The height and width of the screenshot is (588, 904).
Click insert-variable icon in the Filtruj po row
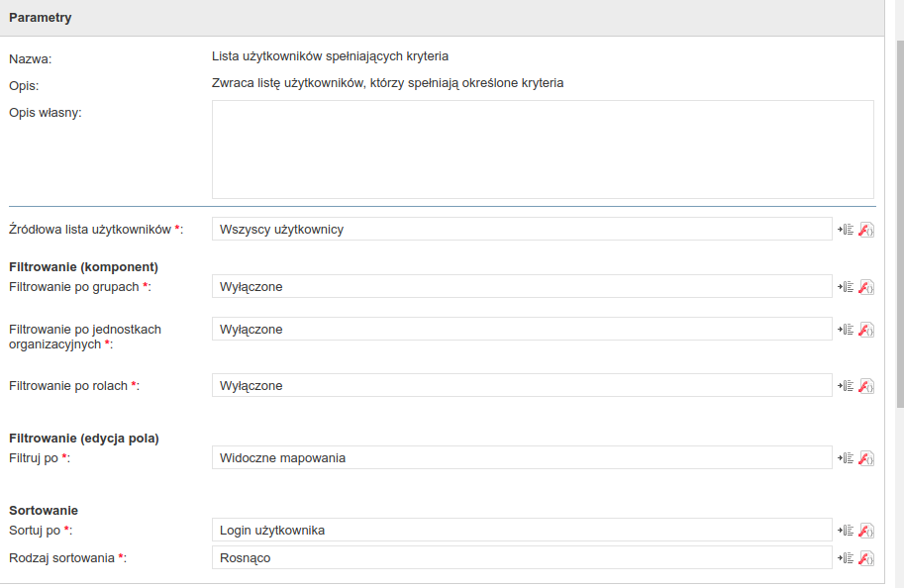846,457
